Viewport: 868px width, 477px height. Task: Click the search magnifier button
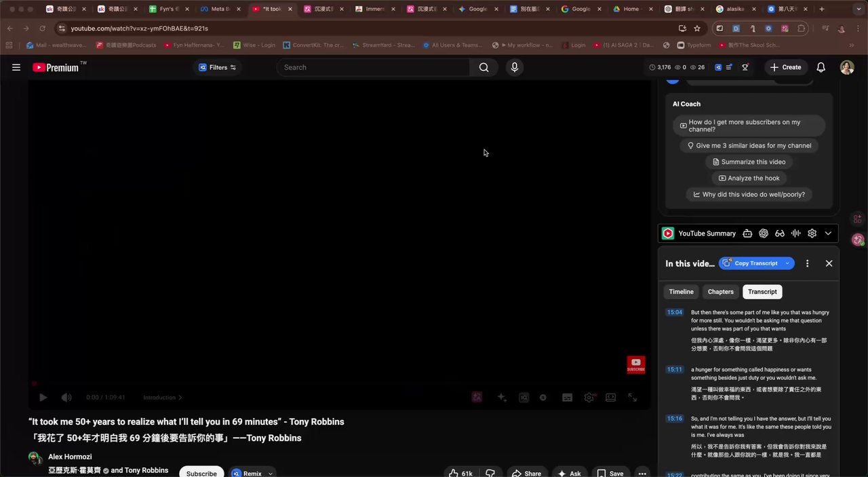point(484,67)
